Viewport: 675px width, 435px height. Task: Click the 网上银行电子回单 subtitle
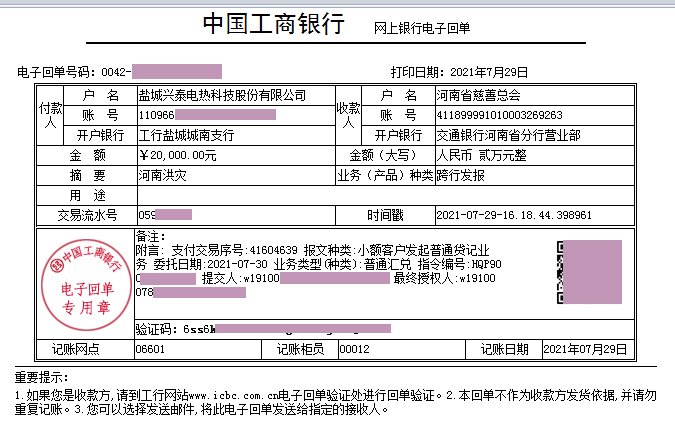point(422,28)
